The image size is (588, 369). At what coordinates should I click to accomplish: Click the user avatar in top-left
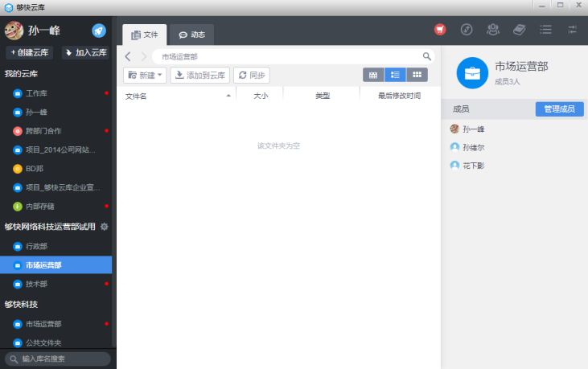click(14, 31)
